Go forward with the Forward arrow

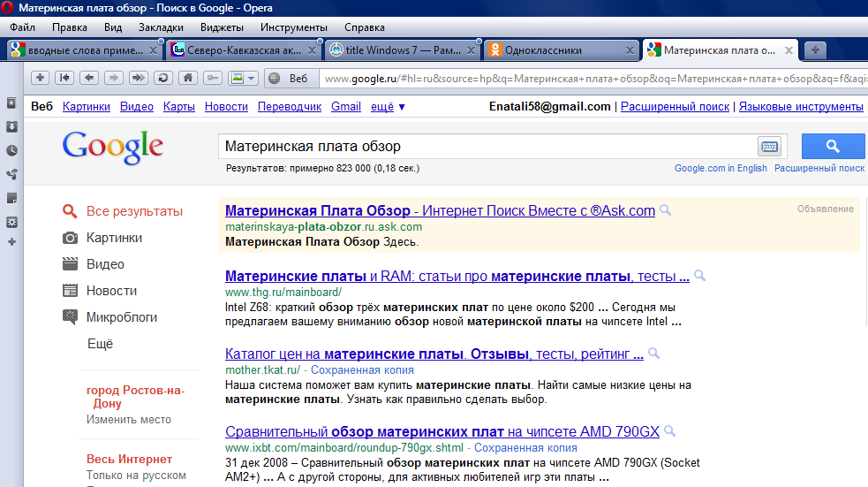114,78
